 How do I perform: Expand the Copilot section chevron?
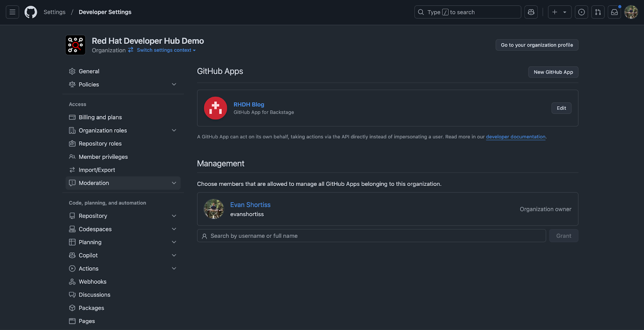pyautogui.click(x=174, y=256)
